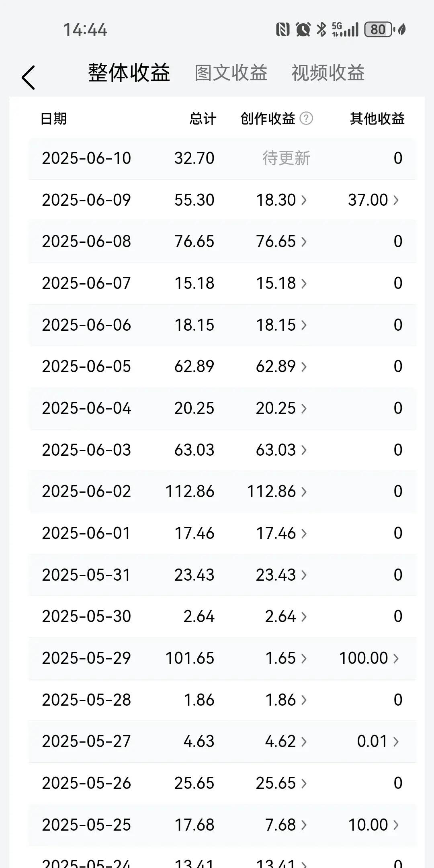This screenshot has width=434, height=868.
Task: Open 112.86 creation income details
Action: click(276, 491)
